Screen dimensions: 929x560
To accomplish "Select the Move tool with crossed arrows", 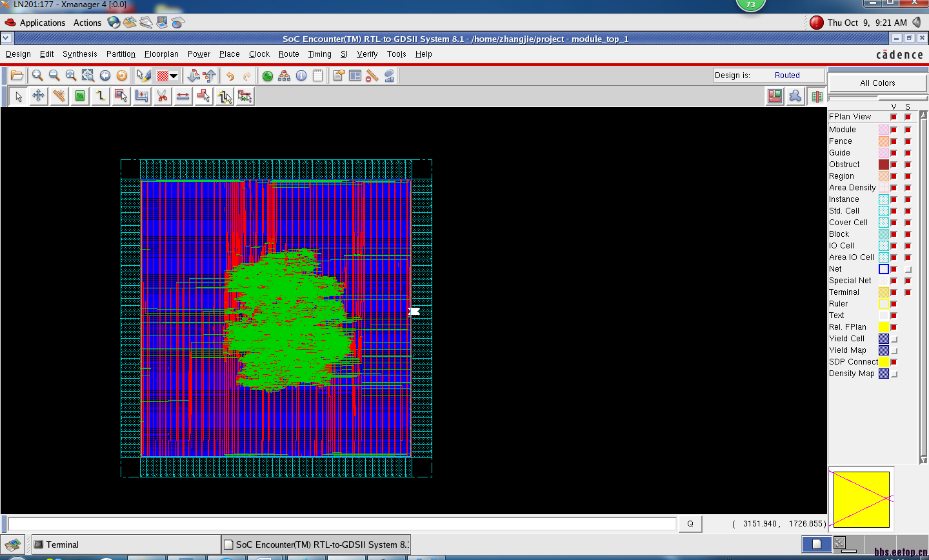I will pyautogui.click(x=39, y=96).
